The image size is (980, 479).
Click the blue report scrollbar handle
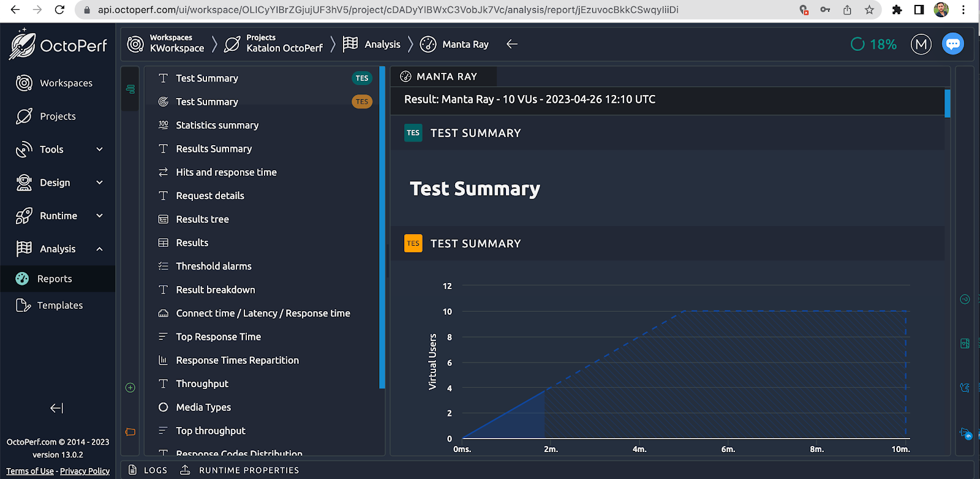pos(948,103)
